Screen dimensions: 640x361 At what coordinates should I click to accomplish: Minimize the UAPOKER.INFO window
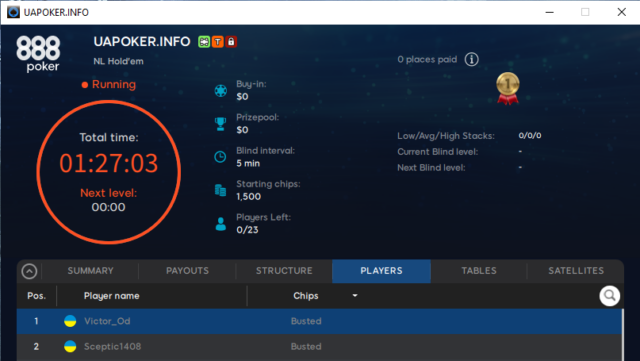coord(550,12)
